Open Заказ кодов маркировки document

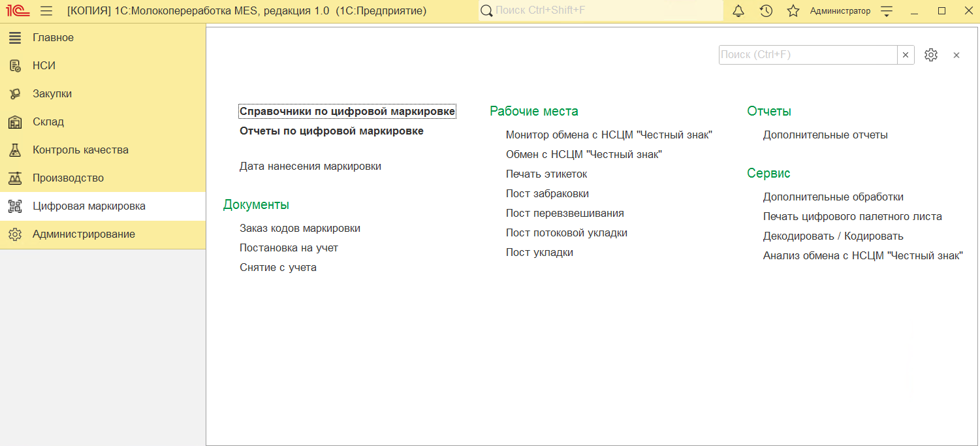[x=300, y=229]
